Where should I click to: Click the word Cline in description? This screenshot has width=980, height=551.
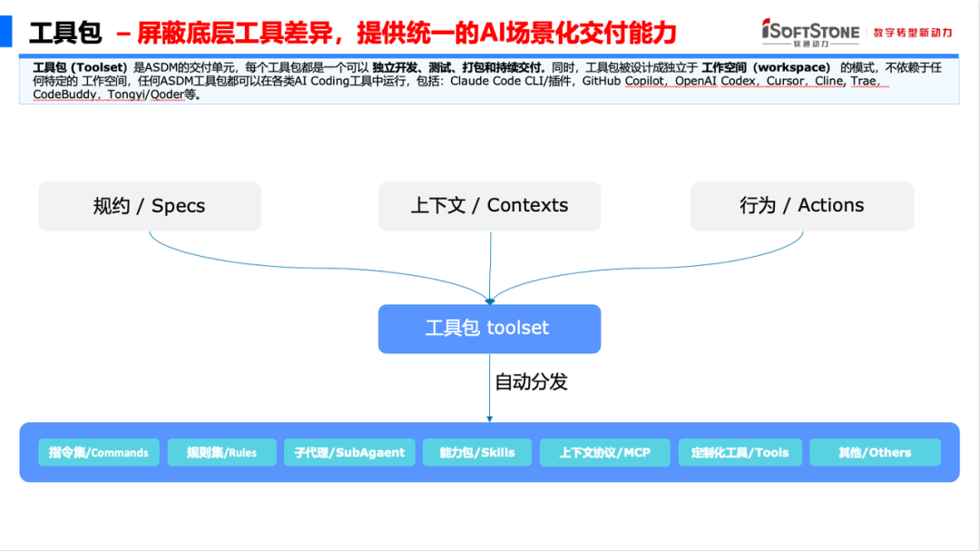pos(828,81)
